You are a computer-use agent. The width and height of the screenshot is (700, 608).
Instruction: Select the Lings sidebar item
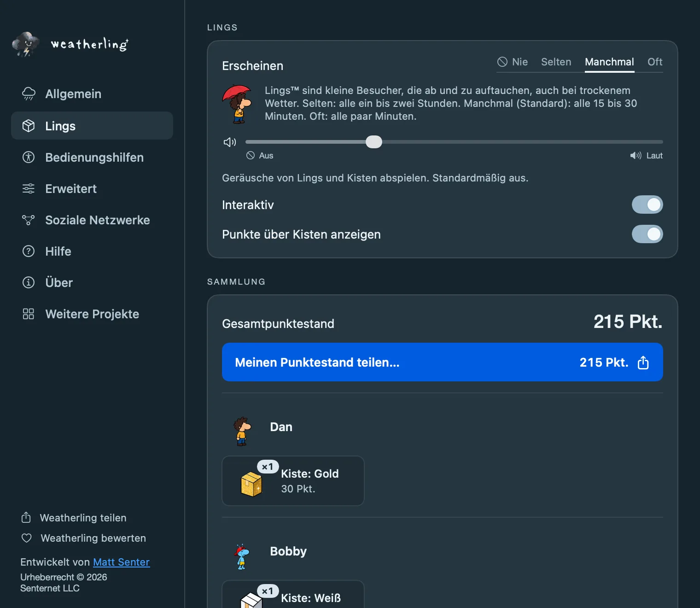[x=92, y=126]
